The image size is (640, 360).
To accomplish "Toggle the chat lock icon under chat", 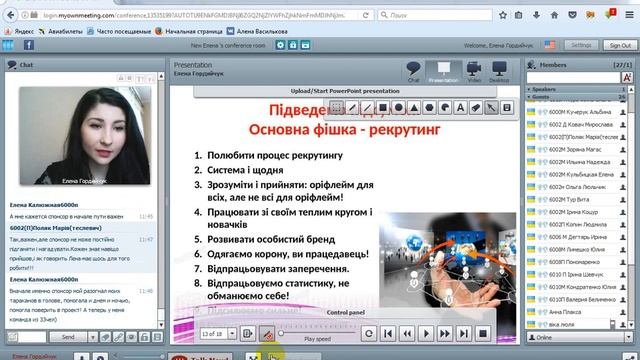I will pos(144,337).
